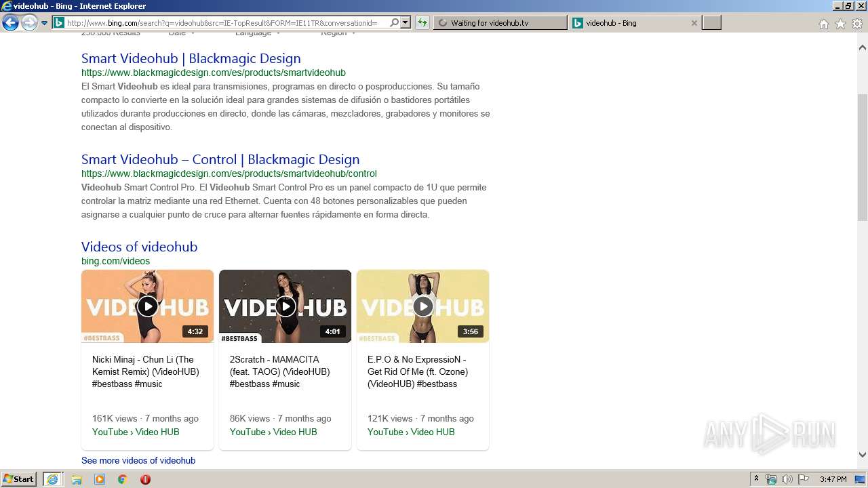Show hidden system tray icons arrow
The width and height of the screenshot is (868, 488).
pos(756,479)
